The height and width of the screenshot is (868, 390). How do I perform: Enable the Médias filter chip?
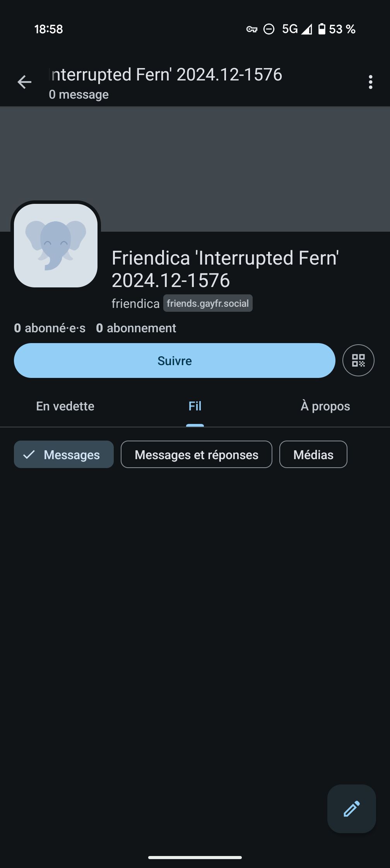313,455
